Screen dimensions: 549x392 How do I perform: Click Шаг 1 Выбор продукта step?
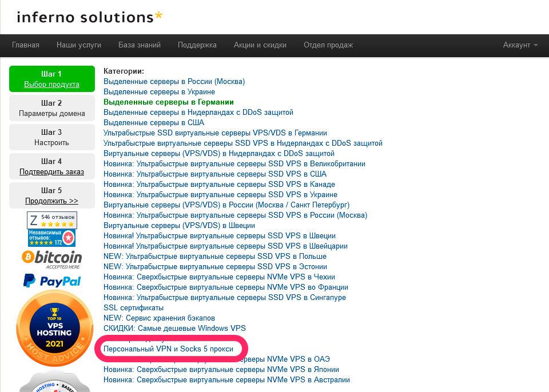tap(52, 79)
